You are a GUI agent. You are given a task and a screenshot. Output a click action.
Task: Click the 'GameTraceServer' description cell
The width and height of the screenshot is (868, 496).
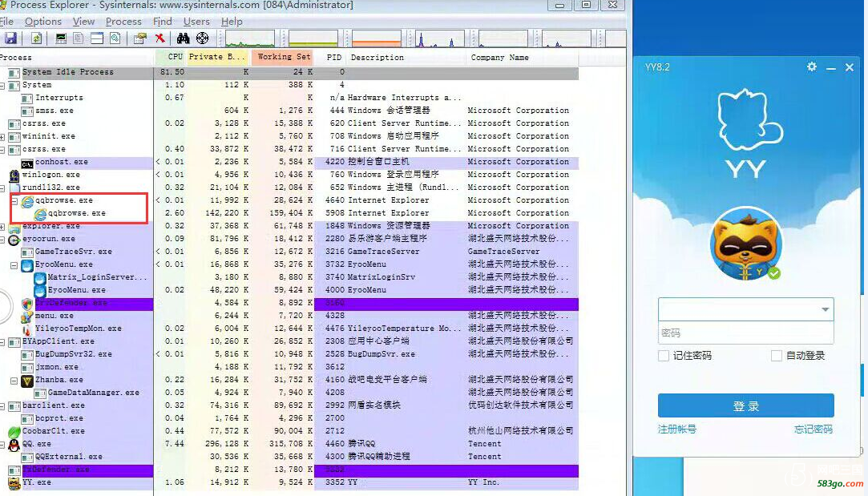[383, 252]
